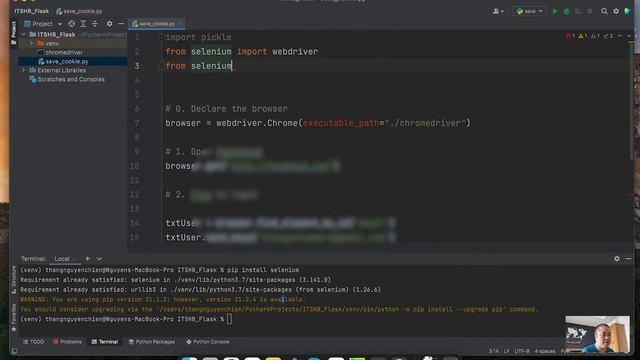Click the grey Stop square icon
Image resolution: width=640 pixels, height=360 pixels.
point(589,11)
